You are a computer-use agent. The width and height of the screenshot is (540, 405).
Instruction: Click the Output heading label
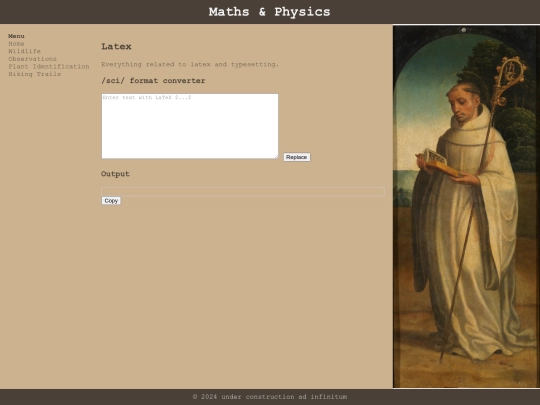115,174
